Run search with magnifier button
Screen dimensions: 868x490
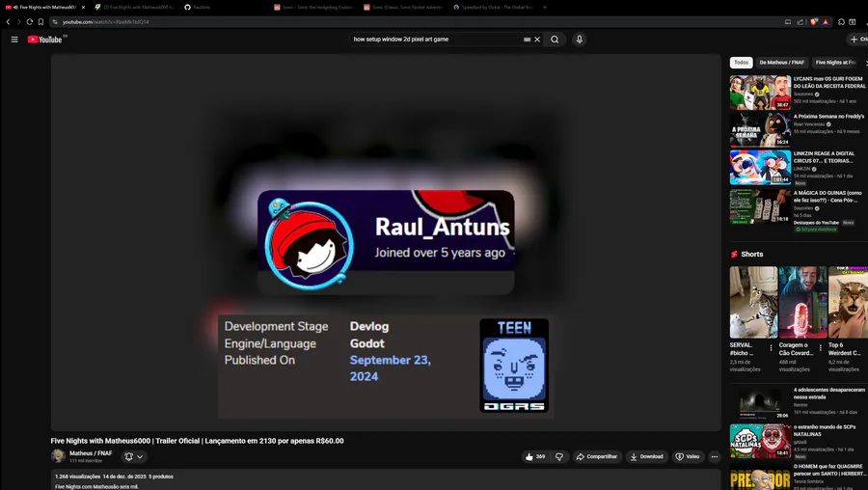coord(555,40)
